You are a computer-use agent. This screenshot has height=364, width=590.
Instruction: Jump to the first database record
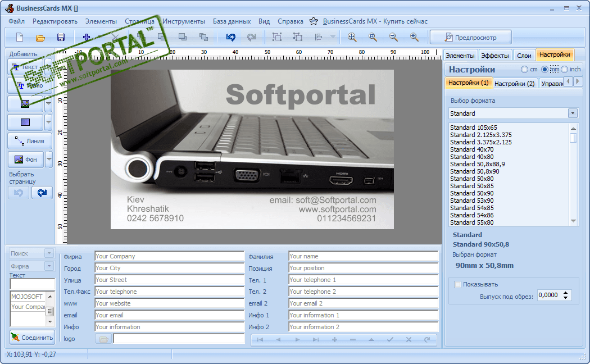point(260,339)
